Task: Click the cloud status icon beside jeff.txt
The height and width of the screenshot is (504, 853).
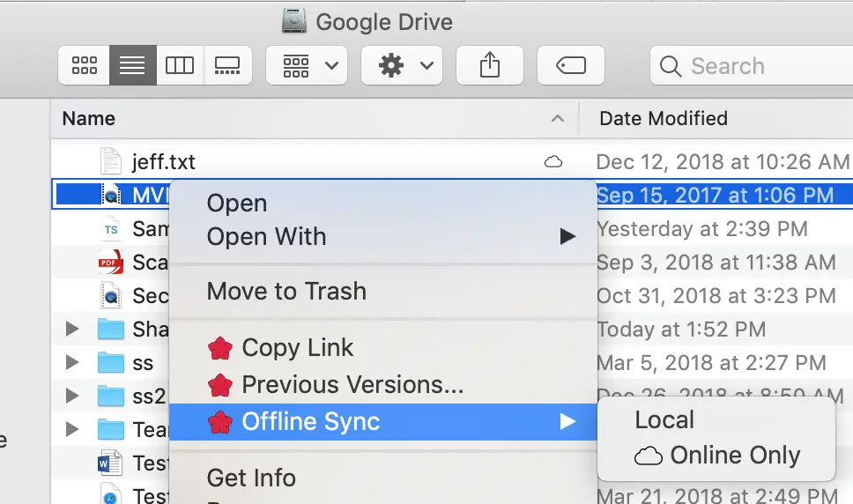Action: (x=553, y=161)
